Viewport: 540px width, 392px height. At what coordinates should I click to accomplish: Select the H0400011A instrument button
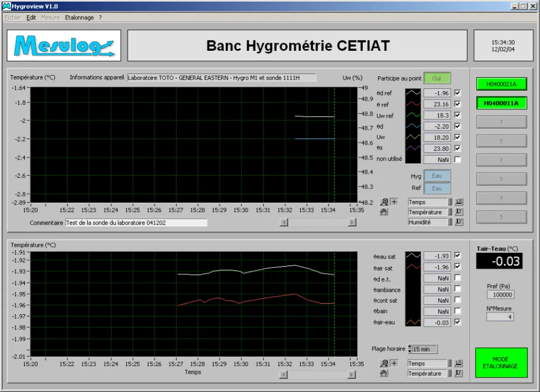pos(501,103)
